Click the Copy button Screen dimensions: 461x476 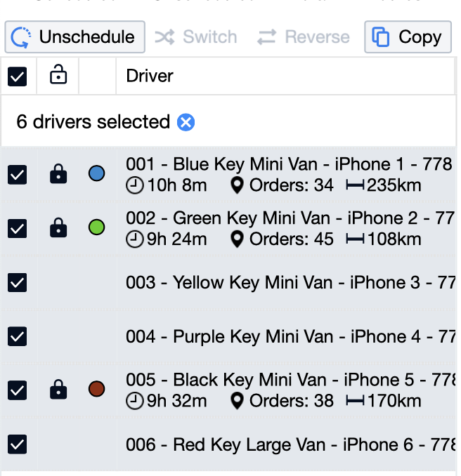[x=408, y=37]
